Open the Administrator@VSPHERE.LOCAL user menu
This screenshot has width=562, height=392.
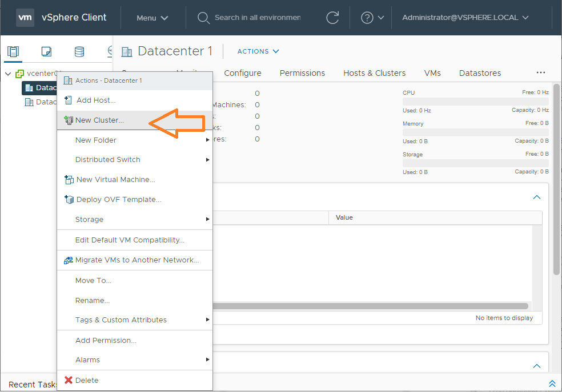coord(465,18)
